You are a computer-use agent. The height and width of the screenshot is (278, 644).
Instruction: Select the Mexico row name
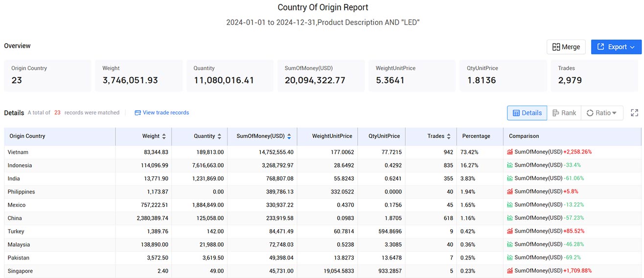coord(17,205)
